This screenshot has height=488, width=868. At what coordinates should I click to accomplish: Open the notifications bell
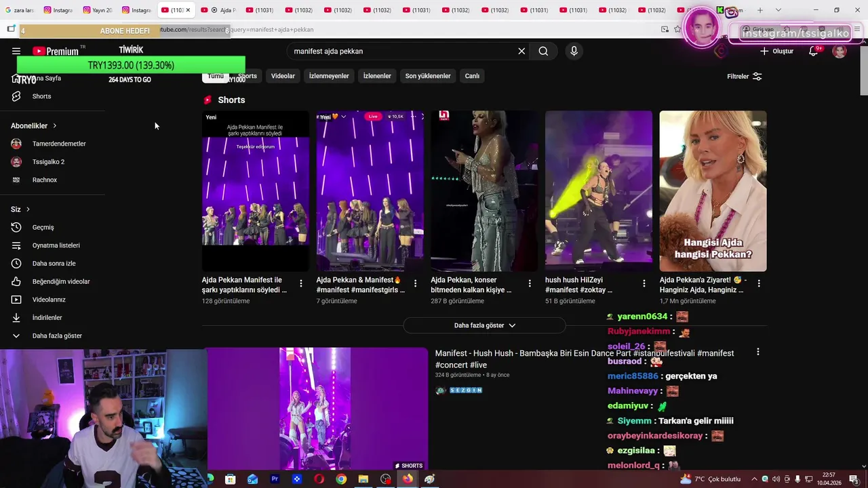[813, 51]
